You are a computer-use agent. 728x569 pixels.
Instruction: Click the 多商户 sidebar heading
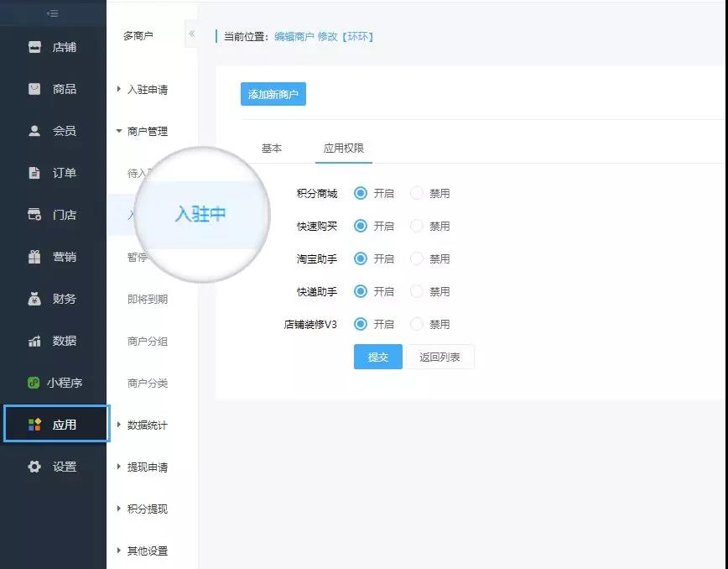coord(138,36)
